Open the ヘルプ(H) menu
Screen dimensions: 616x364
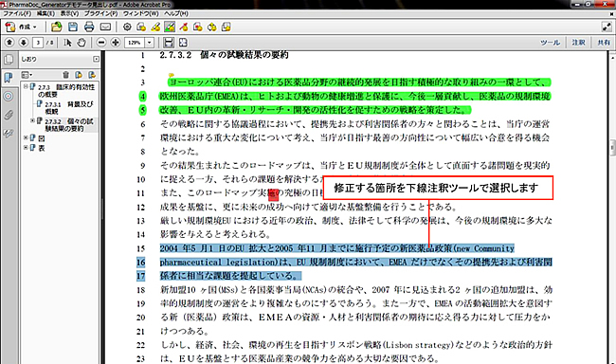pyautogui.click(x=175, y=13)
